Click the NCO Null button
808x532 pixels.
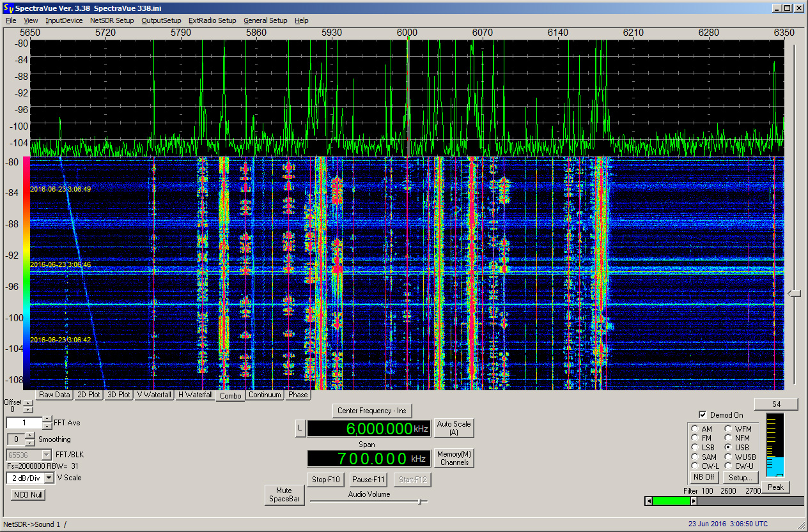27,495
